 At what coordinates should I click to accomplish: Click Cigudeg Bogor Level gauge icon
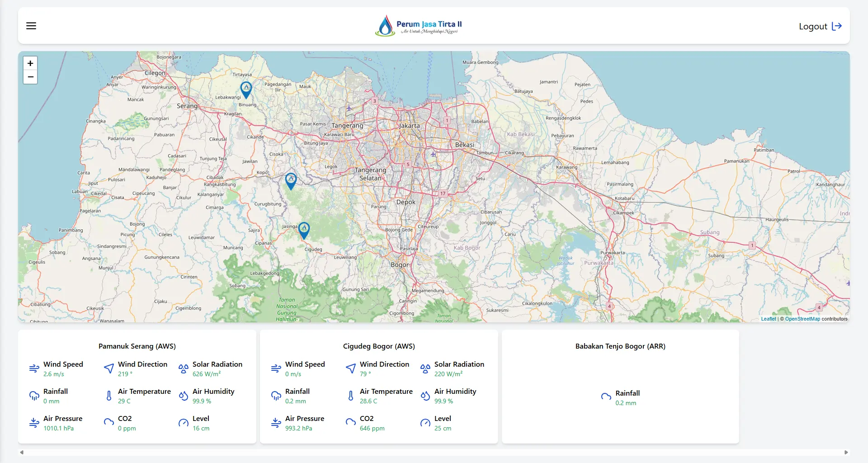point(425,423)
